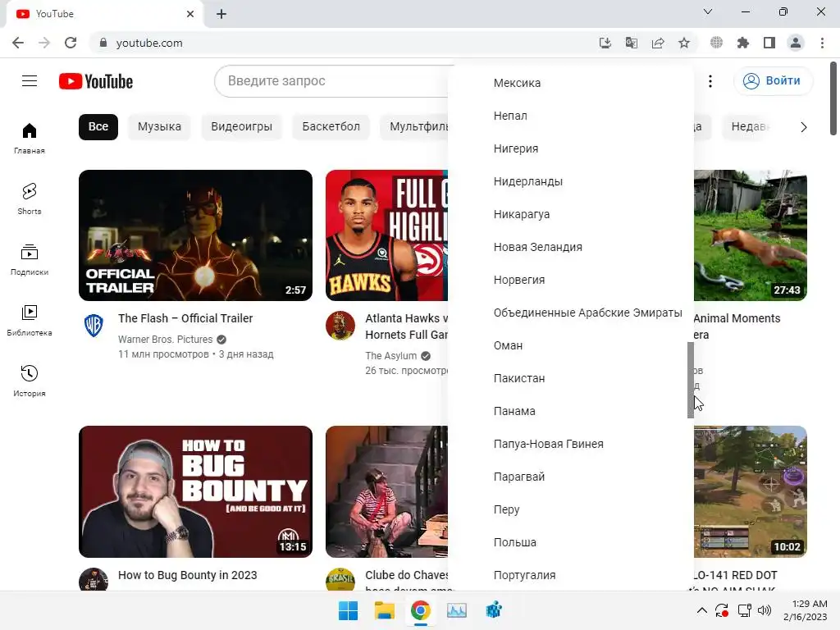Open the How to Bug Bounty in 2023 title
This screenshot has height=630, width=840.
point(188,575)
